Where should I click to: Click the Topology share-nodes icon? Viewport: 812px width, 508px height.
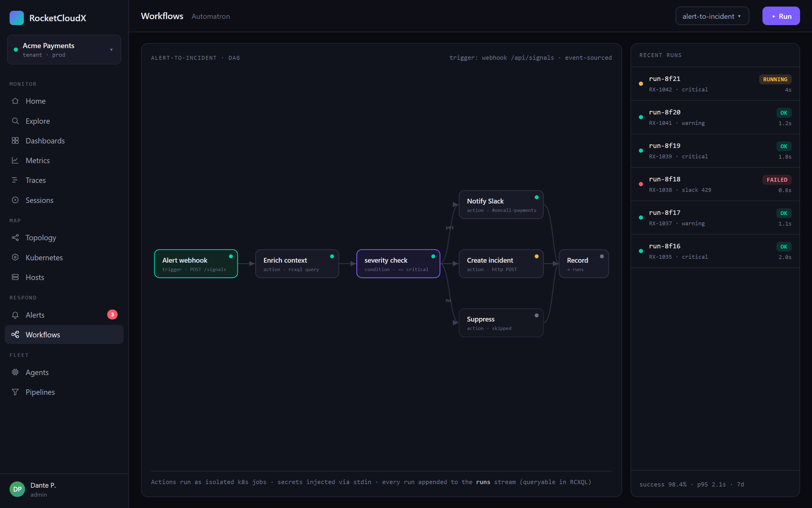pos(15,238)
